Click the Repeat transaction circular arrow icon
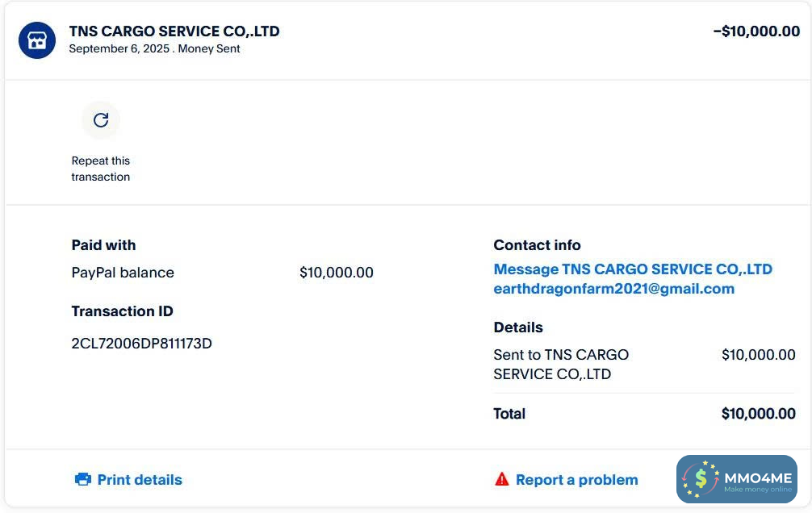This screenshot has height=513, width=812. click(x=101, y=120)
